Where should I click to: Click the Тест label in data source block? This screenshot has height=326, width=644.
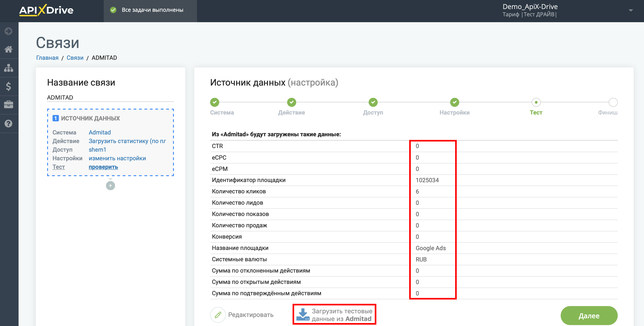point(59,167)
